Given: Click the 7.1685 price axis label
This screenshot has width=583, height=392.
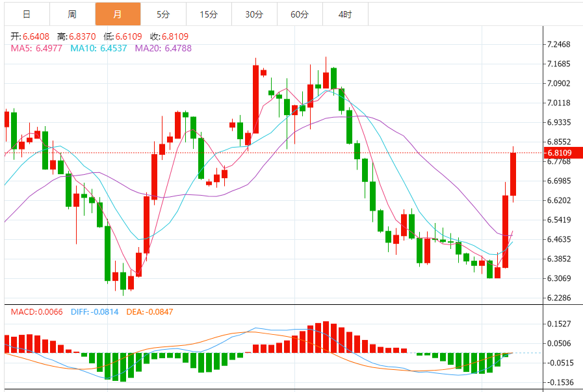Looking at the screenshot, I should click(558, 64).
